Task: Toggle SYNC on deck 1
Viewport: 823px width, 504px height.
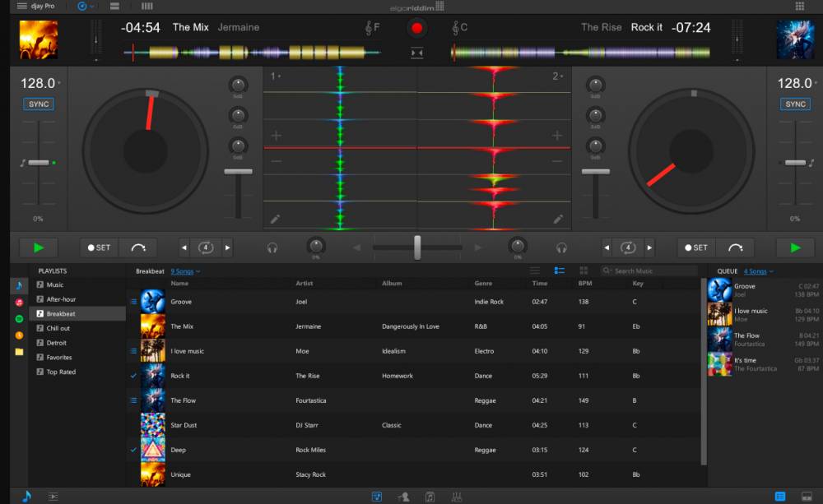Action: (x=39, y=104)
